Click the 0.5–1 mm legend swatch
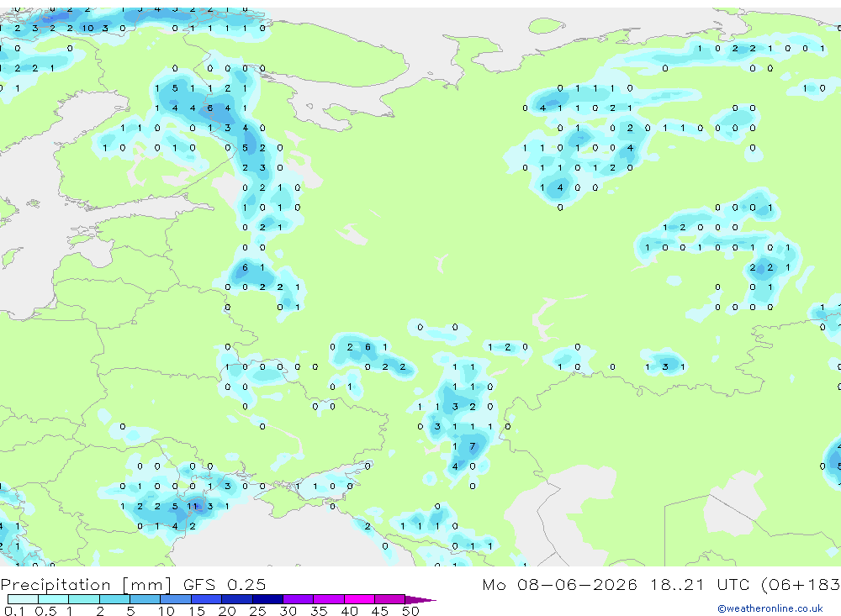Screen dimensions: 841x616 (x=54, y=599)
